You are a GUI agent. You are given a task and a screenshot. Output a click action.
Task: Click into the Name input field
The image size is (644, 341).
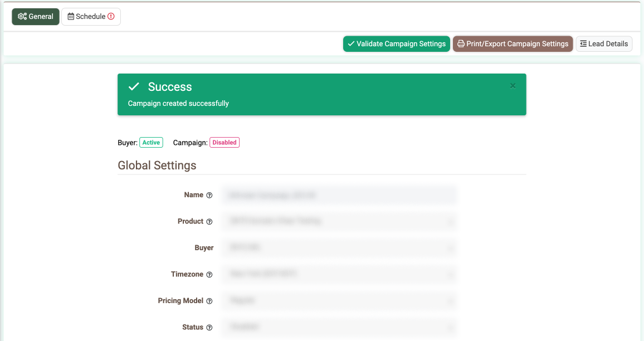[340, 195]
